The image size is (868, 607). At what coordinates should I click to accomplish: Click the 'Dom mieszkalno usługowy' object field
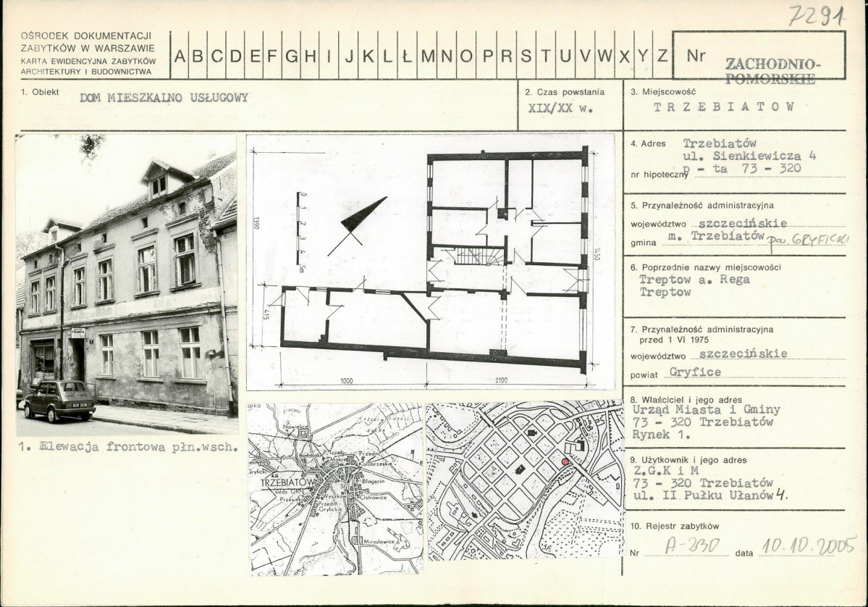click(x=164, y=99)
